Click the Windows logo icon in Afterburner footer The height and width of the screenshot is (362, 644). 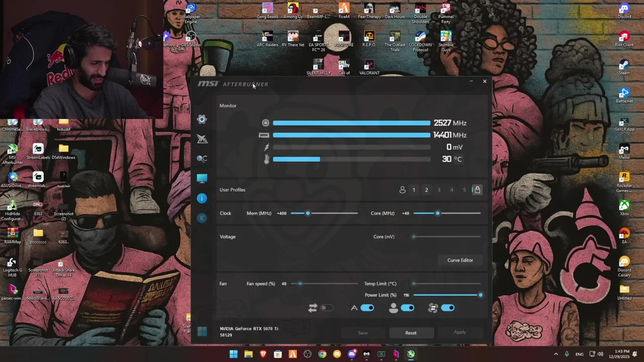coord(202,331)
